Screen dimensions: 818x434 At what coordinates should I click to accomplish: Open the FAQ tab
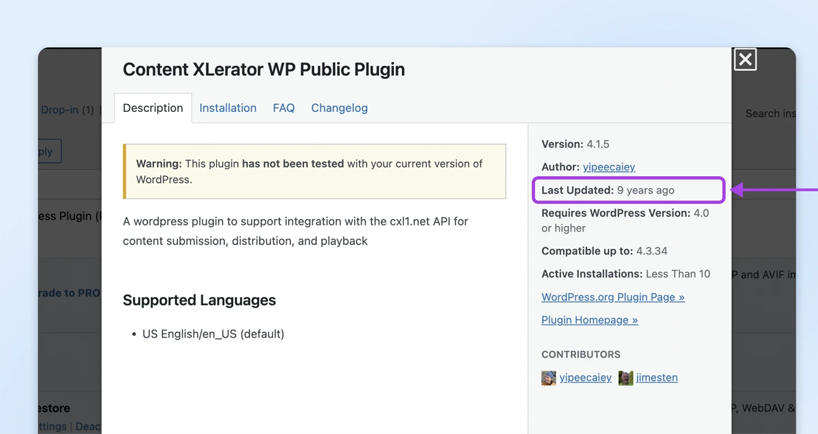point(284,108)
